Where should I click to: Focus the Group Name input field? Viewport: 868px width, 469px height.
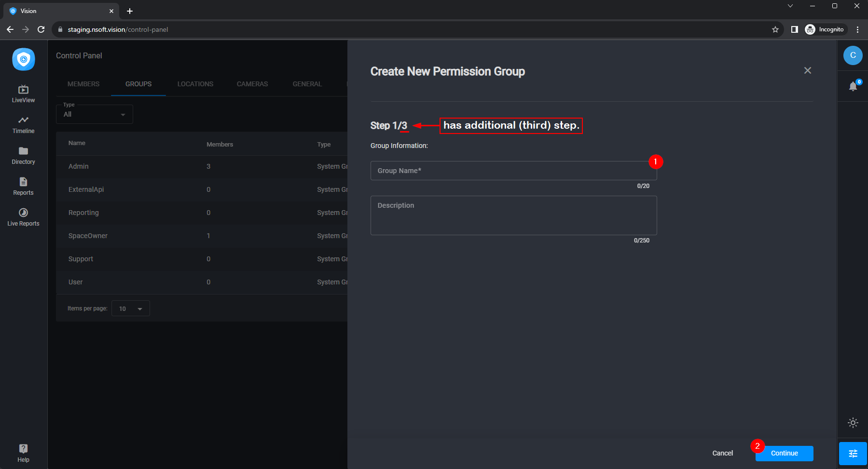(x=513, y=171)
